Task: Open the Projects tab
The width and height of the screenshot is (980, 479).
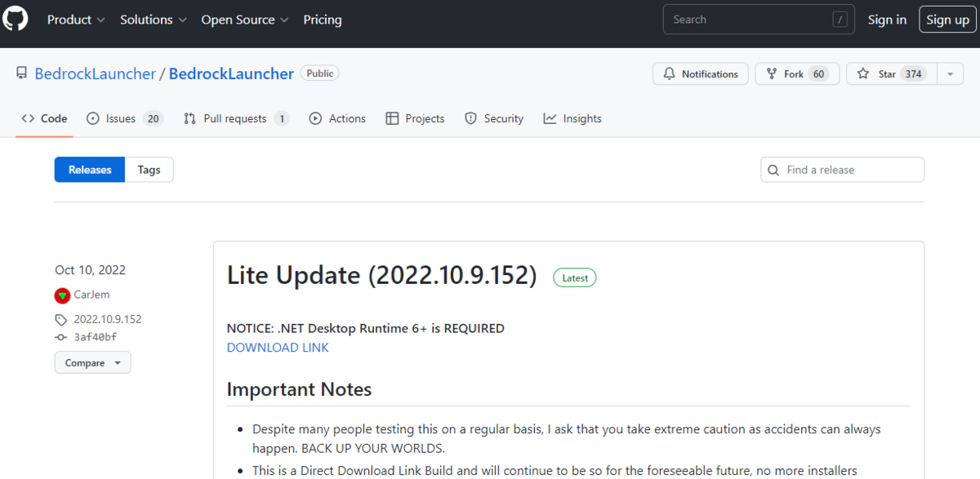Action: tap(415, 118)
